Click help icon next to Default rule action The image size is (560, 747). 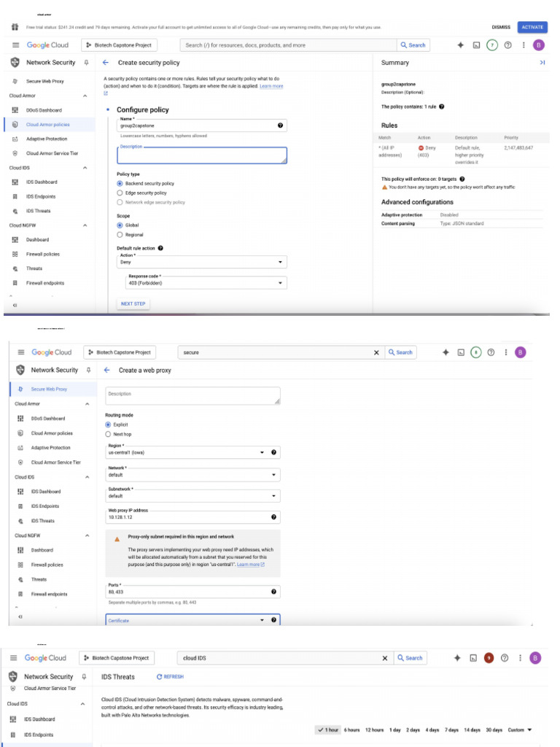click(x=160, y=248)
